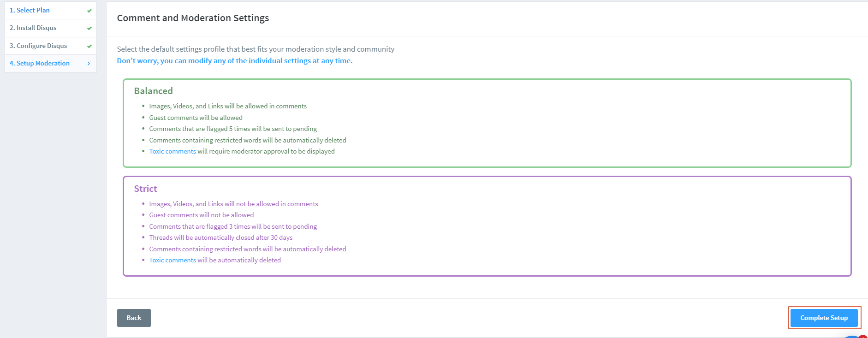This screenshot has width=868, height=338.
Task: Open the Toxic comments link under Balanced
Action: coord(172,151)
